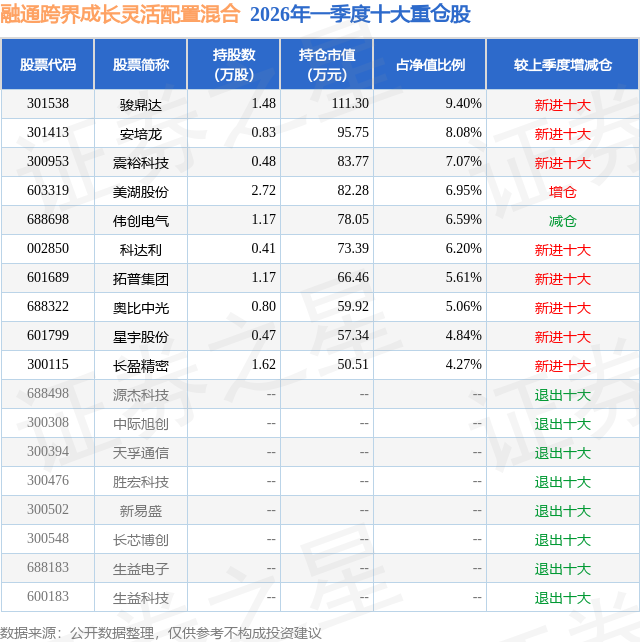Click stock name 科达利
Image resolution: width=640 pixels, height=642 pixels.
[x=141, y=250]
